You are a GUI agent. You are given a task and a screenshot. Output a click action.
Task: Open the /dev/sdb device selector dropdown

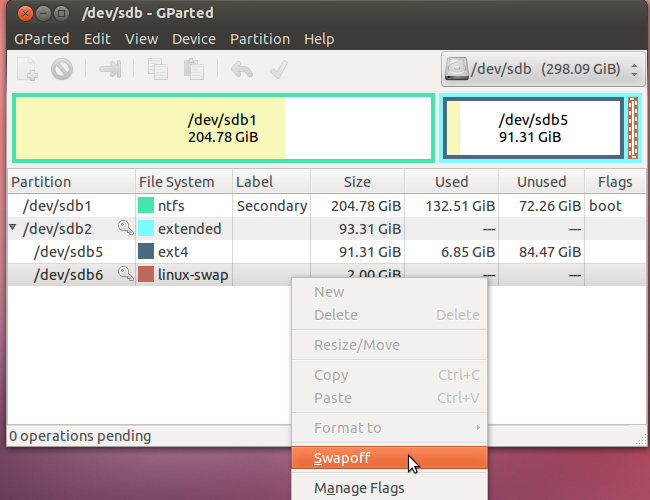543,69
